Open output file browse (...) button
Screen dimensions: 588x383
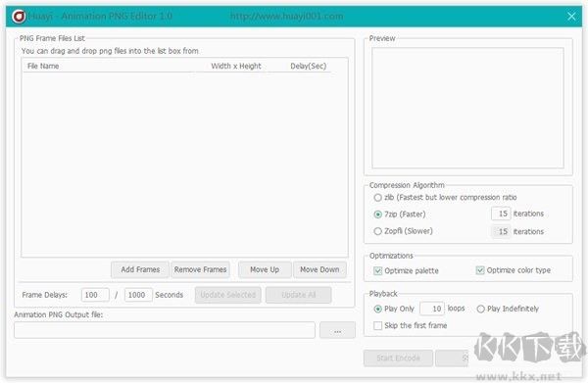pyautogui.click(x=337, y=330)
